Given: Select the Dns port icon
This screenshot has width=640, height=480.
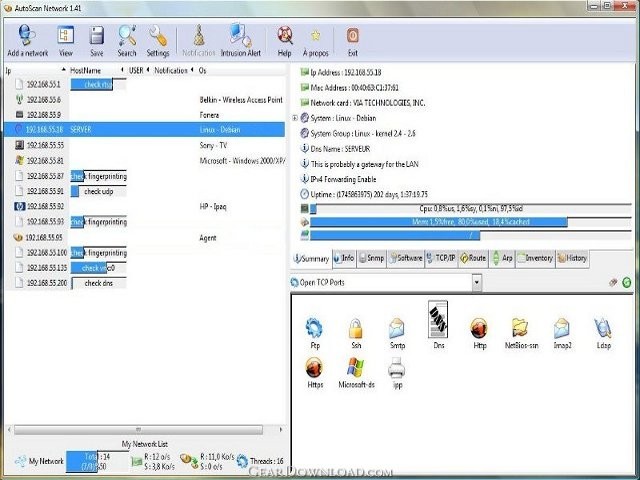Looking at the screenshot, I should [x=438, y=325].
